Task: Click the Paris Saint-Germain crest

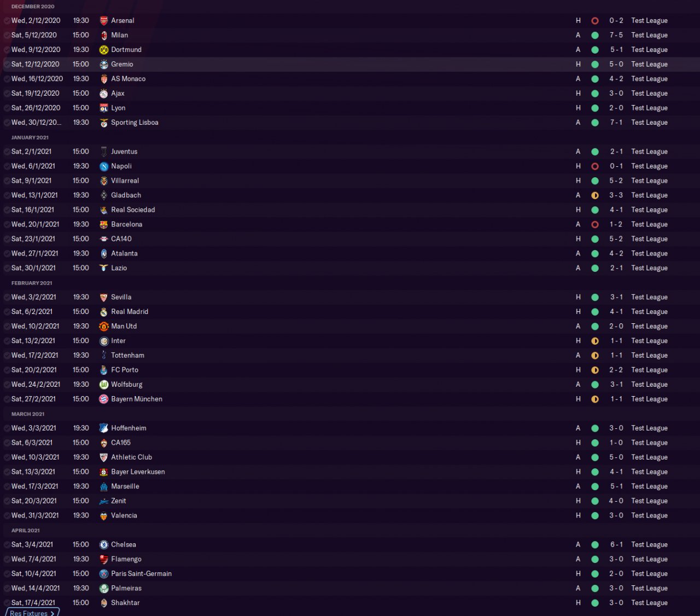Action: point(104,574)
